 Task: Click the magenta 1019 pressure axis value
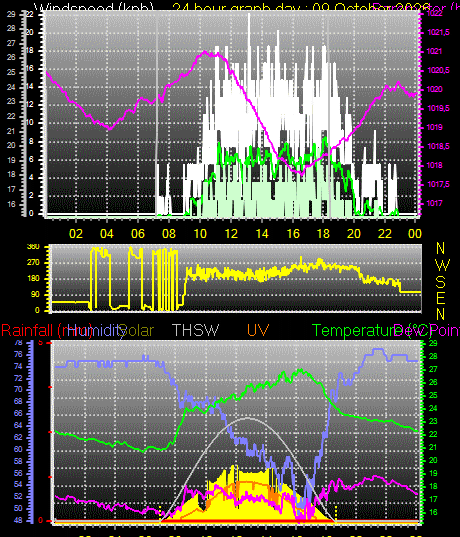[435, 127]
